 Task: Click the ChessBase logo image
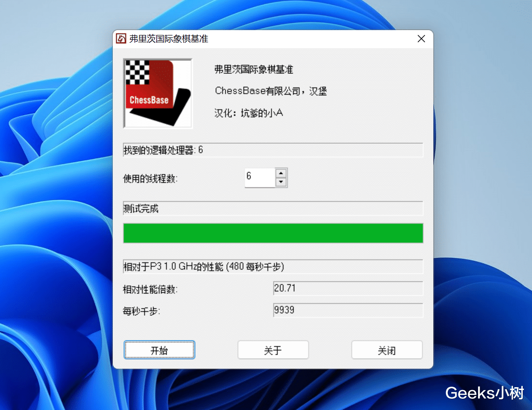tap(158, 93)
